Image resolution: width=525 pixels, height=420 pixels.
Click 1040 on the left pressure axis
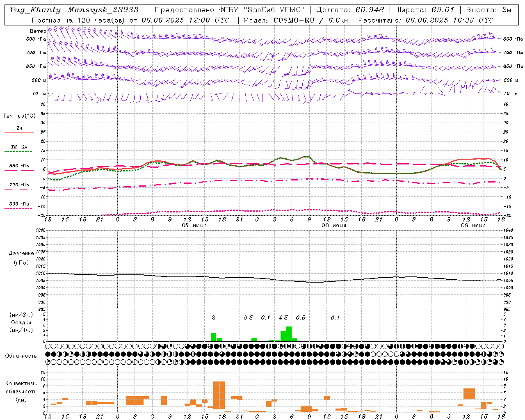click(x=41, y=231)
